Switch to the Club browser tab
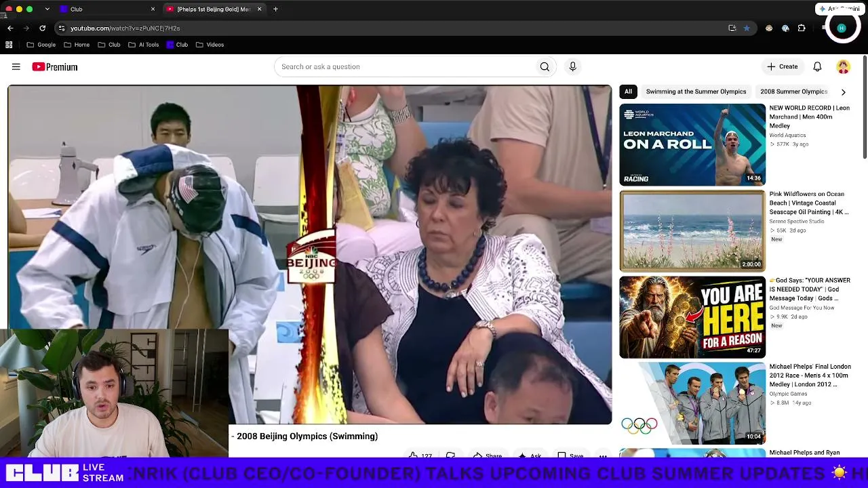868x488 pixels. pyautogui.click(x=107, y=9)
